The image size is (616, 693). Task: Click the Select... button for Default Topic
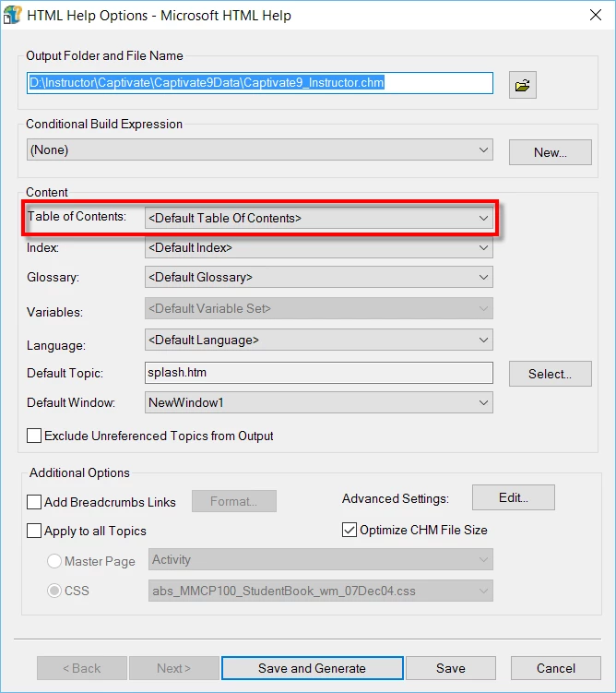[x=551, y=374]
